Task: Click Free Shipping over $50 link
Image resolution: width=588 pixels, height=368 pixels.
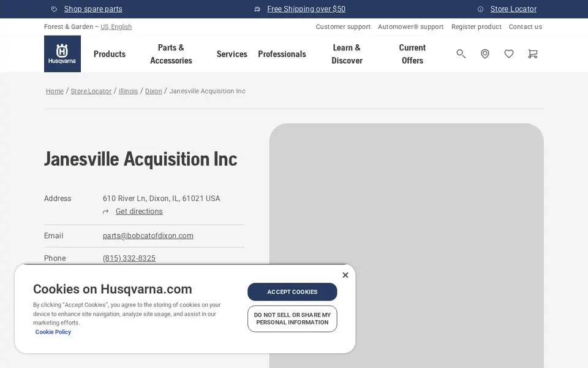Action: pos(306,9)
